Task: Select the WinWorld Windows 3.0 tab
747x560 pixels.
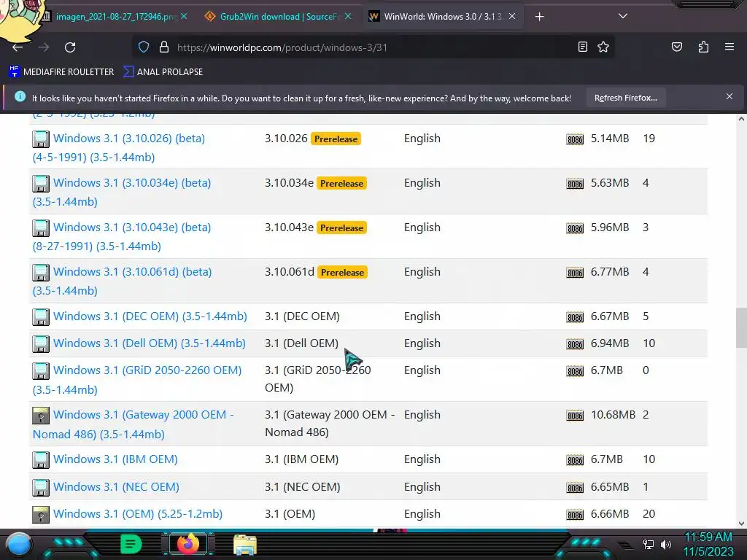Action: click(x=443, y=17)
